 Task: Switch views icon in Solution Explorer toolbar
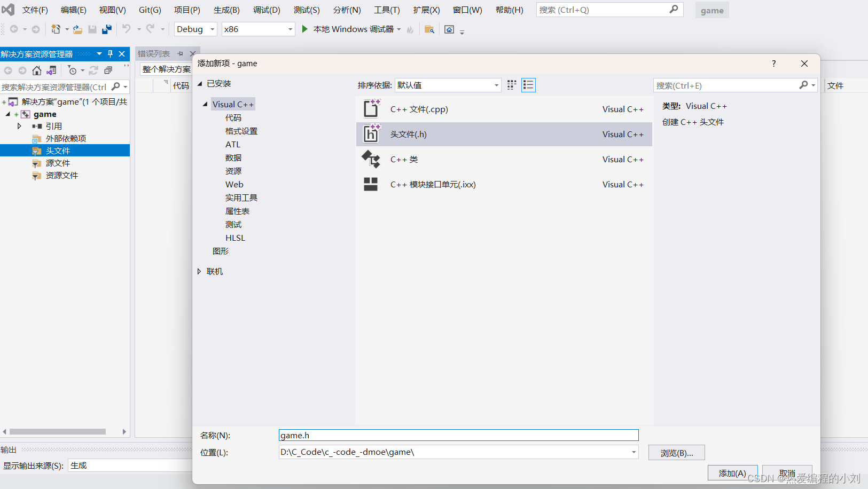point(51,70)
